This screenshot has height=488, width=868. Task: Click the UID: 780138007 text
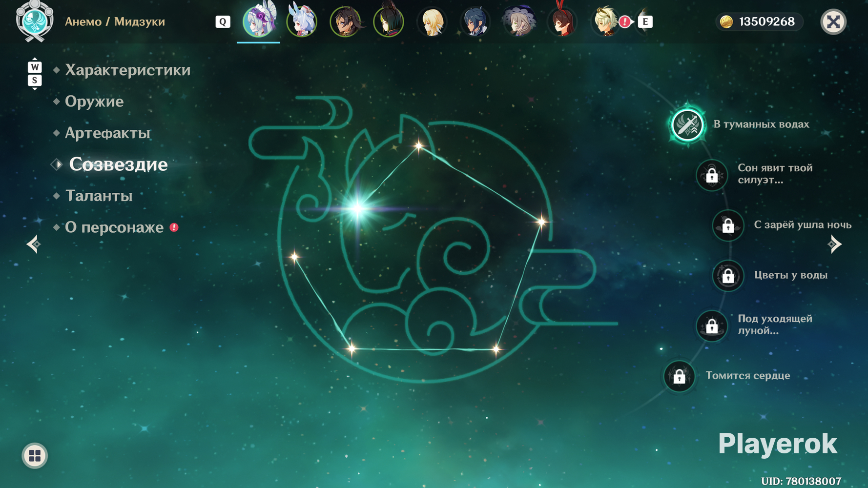click(801, 481)
